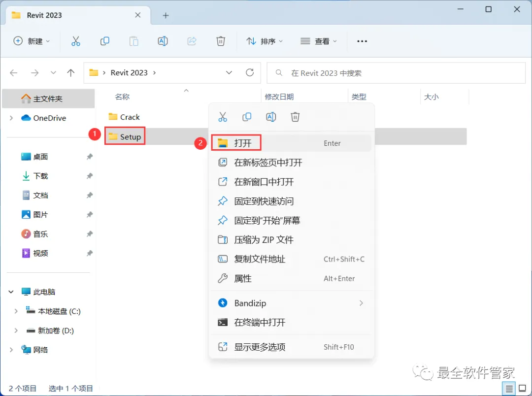Unpin 桌面 via its pin icon
Image resolution: width=532 pixels, height=396 pixels.
click(x=90, y=157)
